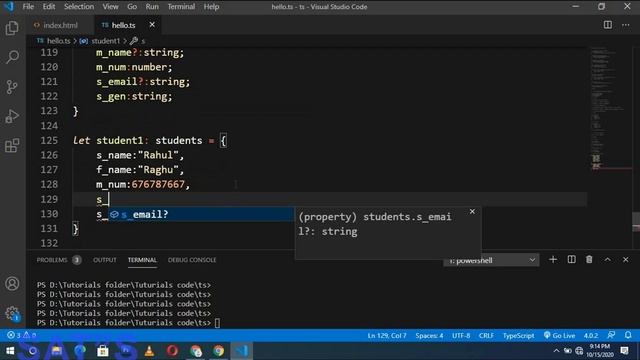The width and height of the screenshot is (640, 360).
Task: Change line endings via CRLF
Action: 486,336
